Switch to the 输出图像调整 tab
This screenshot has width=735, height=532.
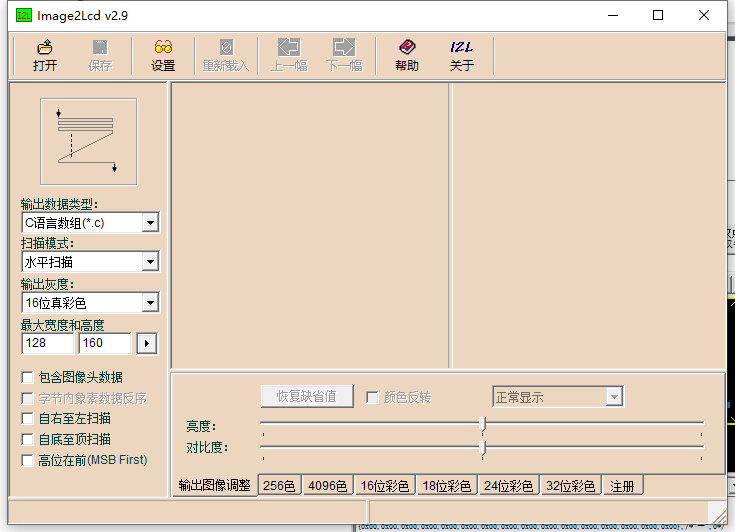[x=215, y=486]
